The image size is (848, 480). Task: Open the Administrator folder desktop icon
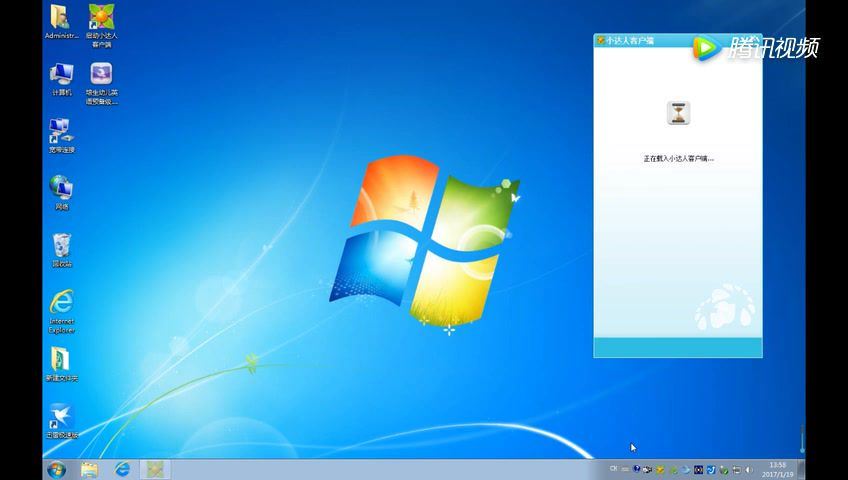[61, 22]
